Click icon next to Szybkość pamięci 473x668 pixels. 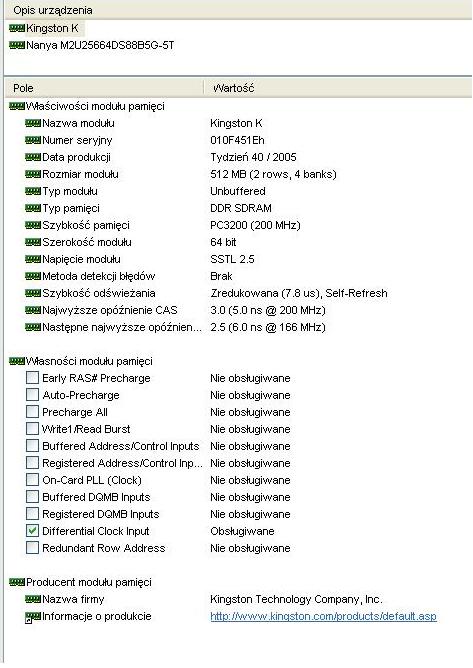[33, 225]
